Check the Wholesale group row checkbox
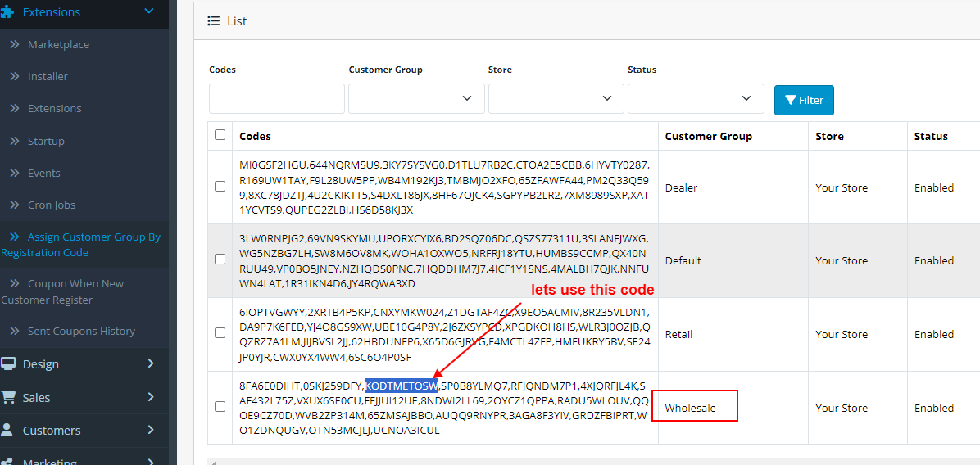The height and width of the screenshot is (465, 980). 220,406
